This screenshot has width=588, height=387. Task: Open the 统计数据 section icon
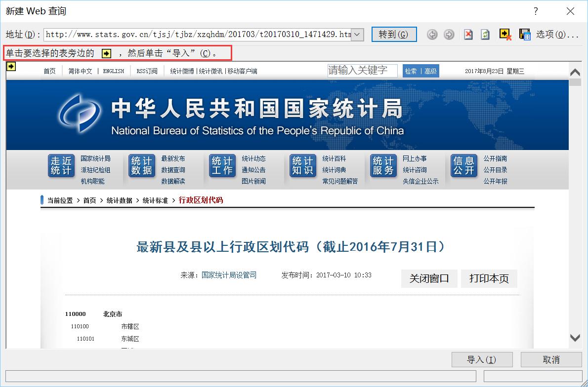point(142,165)
